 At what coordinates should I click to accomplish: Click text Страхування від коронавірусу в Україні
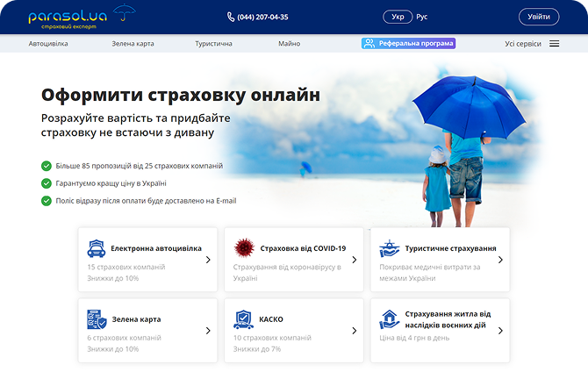click(x=287, y=273)
